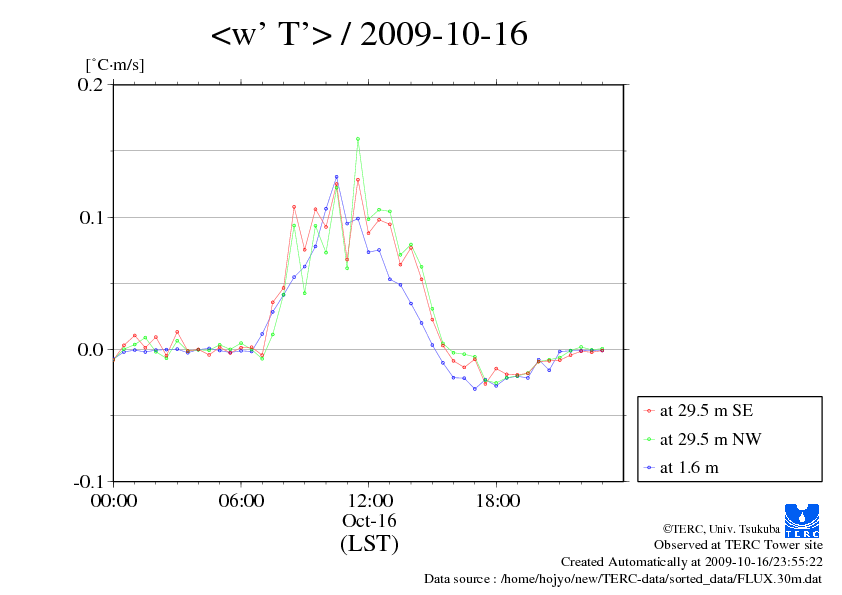Click '©TERC, Univ. Tsukuba' copyright text
This screenshot has width=842, height=595.
[721, 529]
